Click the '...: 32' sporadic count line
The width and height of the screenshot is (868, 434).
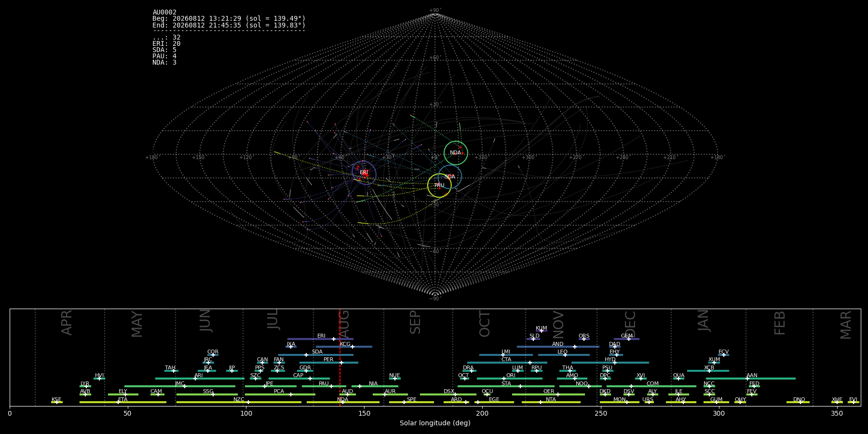pos(166,38)
